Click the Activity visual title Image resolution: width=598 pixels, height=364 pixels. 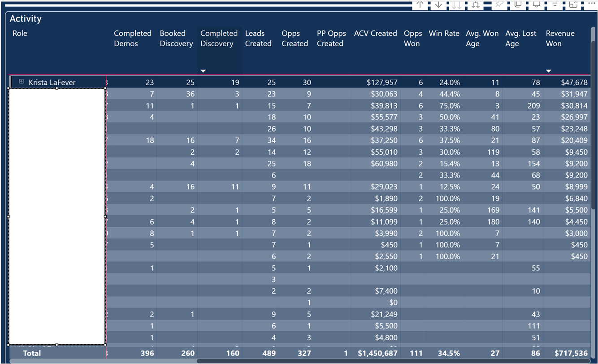point(26,18)
